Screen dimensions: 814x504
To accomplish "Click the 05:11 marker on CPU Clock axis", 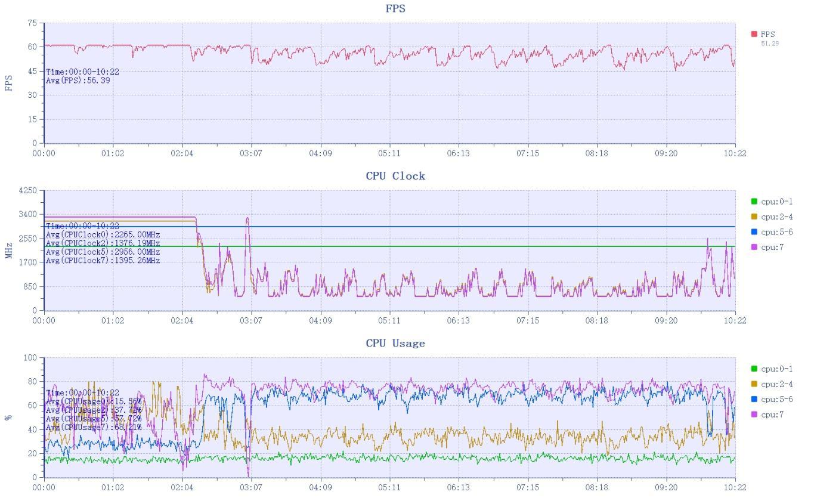I will (389, 320).
